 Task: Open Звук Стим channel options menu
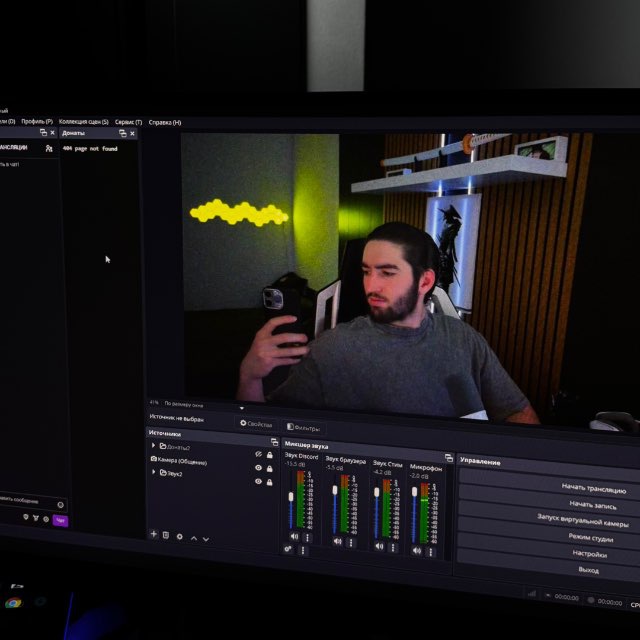coord(393,547)
